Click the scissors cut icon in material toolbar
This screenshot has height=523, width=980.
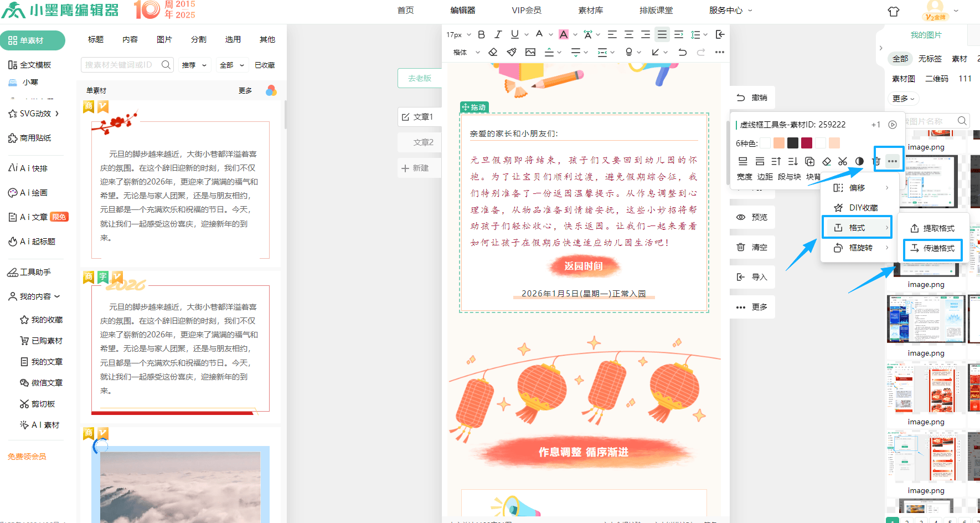[x=843, y=161]
